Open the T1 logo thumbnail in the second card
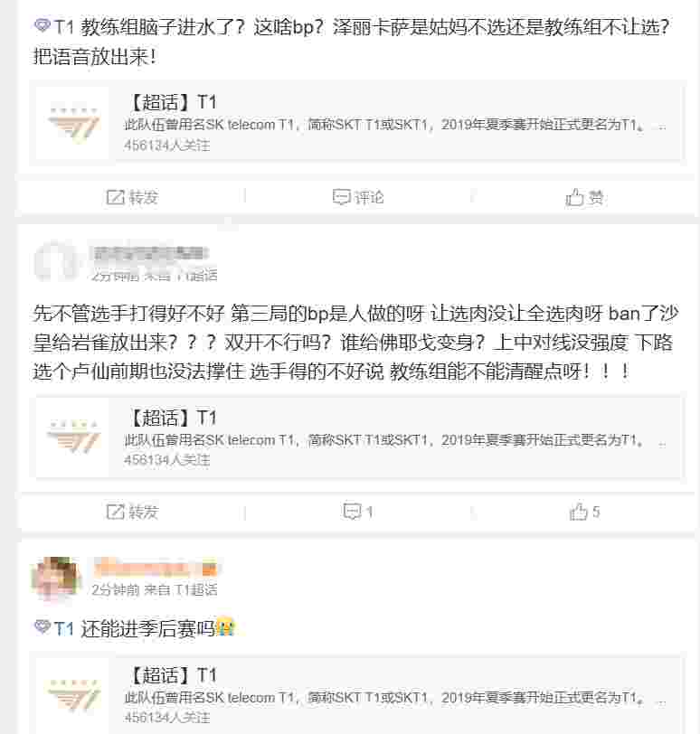The height and width of the screenshot is (734, 700). tap(73, 438)
